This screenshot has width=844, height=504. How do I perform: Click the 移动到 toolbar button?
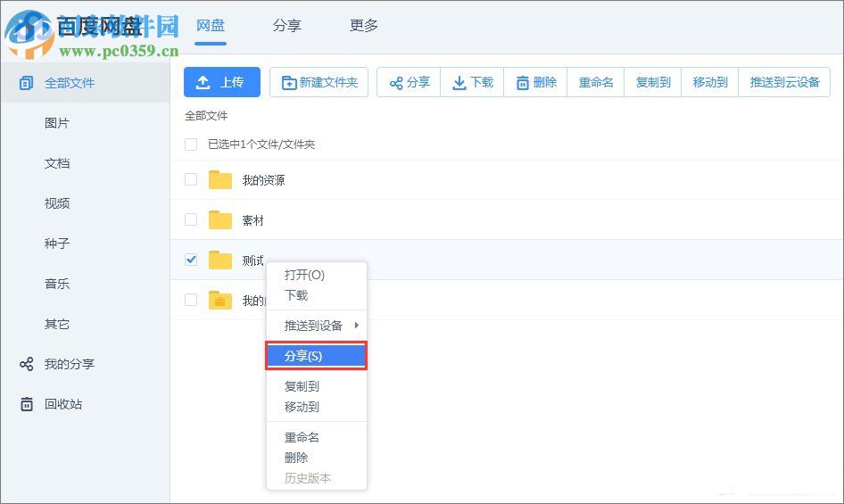[710, 82]
